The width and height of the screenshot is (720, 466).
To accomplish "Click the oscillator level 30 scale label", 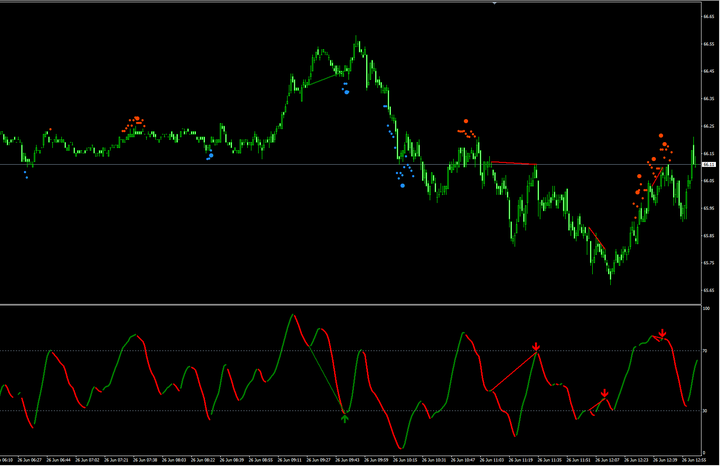I will [706, 410].
